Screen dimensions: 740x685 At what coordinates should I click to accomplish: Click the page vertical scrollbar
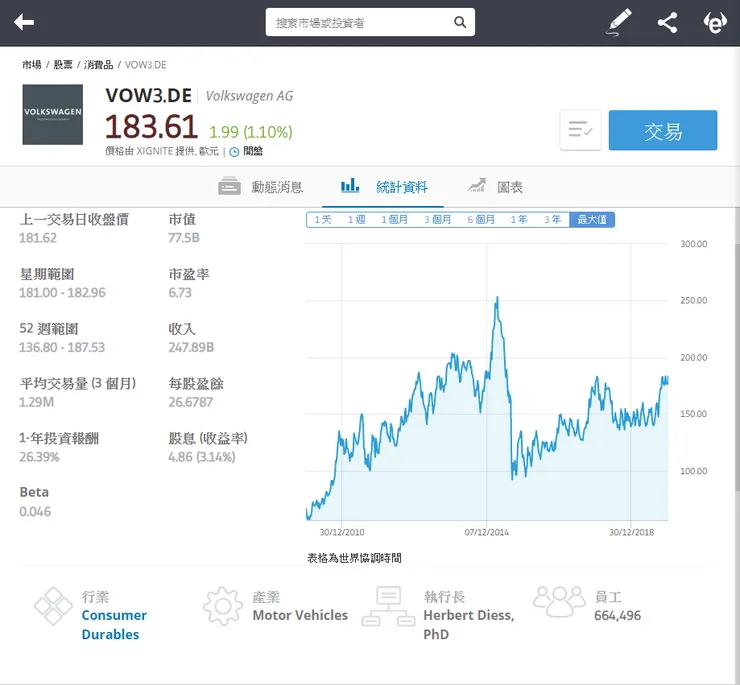coord(737,368)
